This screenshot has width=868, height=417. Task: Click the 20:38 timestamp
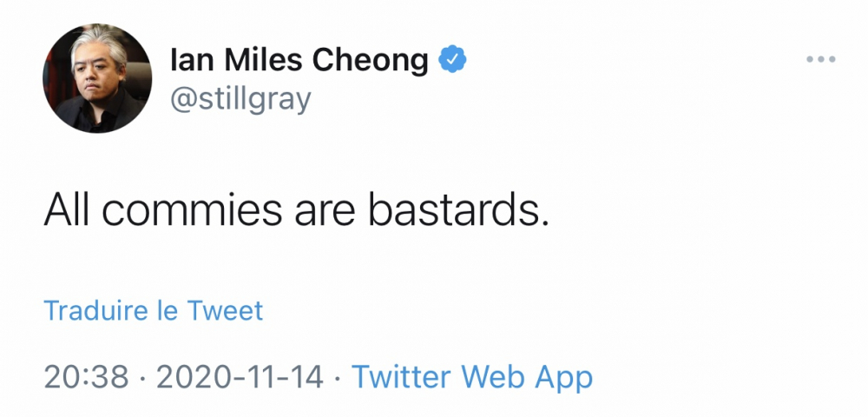pos(86,377)
